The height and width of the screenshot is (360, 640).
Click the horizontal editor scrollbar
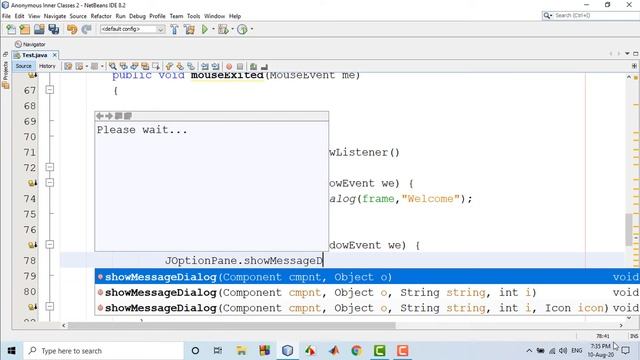tap(232, 325)
